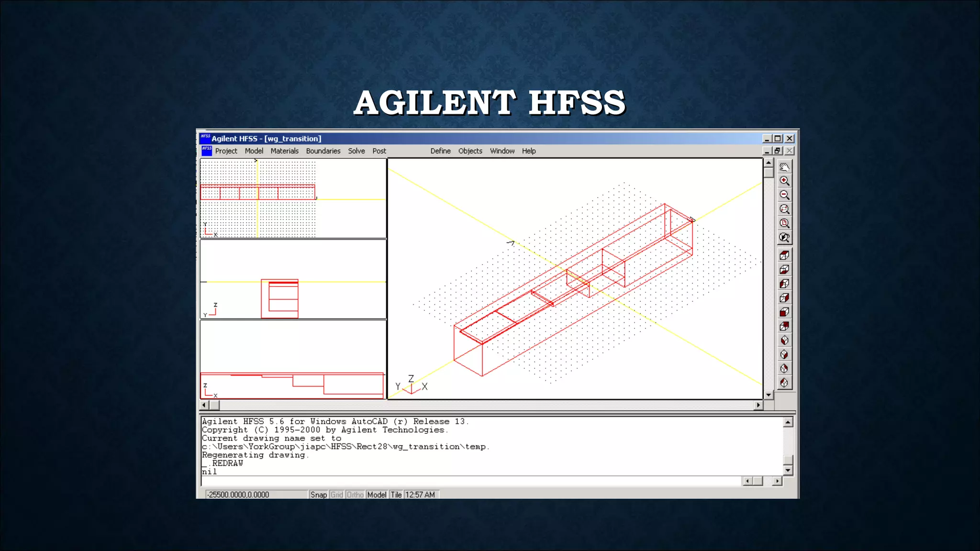This screenshot has height=551, width=980.
Task: Click the command window scroll down arrow
Action: point(788,471)
